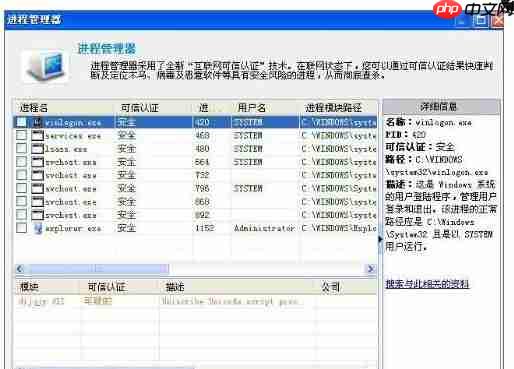Tick the explorer.exe checkbox
The height and width of the screenshot is (369, 514).
[x=21, y=228]
